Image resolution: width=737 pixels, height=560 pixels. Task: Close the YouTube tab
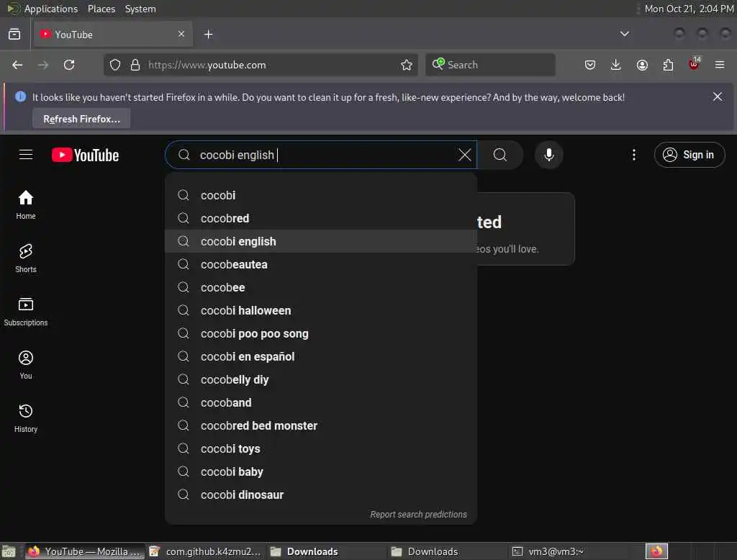pyautogui.click(x=181, y=34)
